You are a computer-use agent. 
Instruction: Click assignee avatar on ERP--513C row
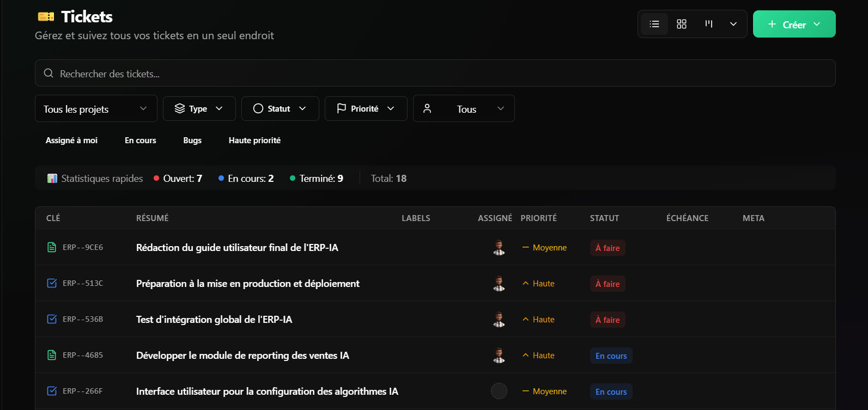499,283
